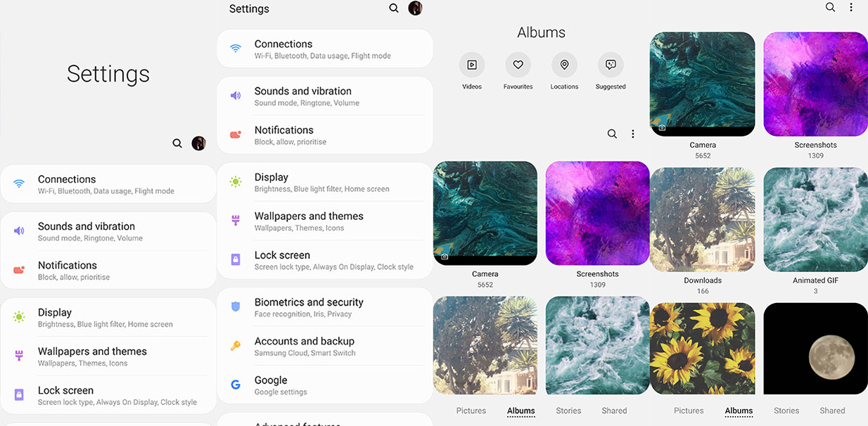Open the sunflowers album thumbnail
Image resolution: width=868 pixels, height=426 pixels.
[703, 349]
